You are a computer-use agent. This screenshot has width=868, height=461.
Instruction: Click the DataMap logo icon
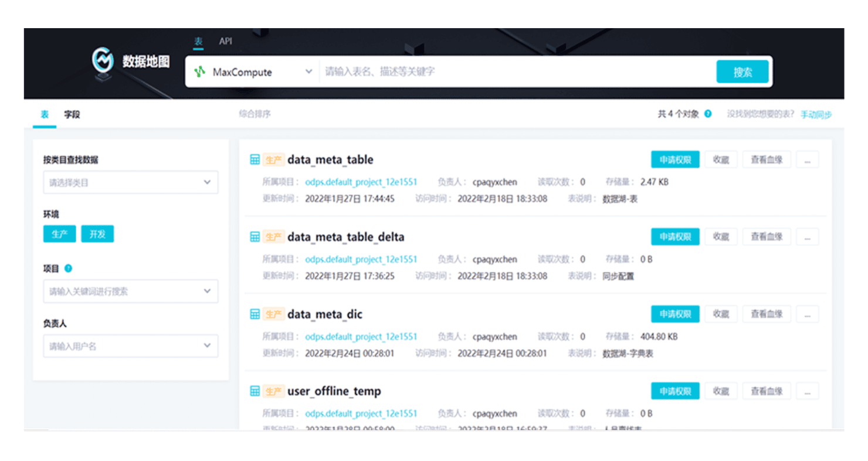point(103,62)
